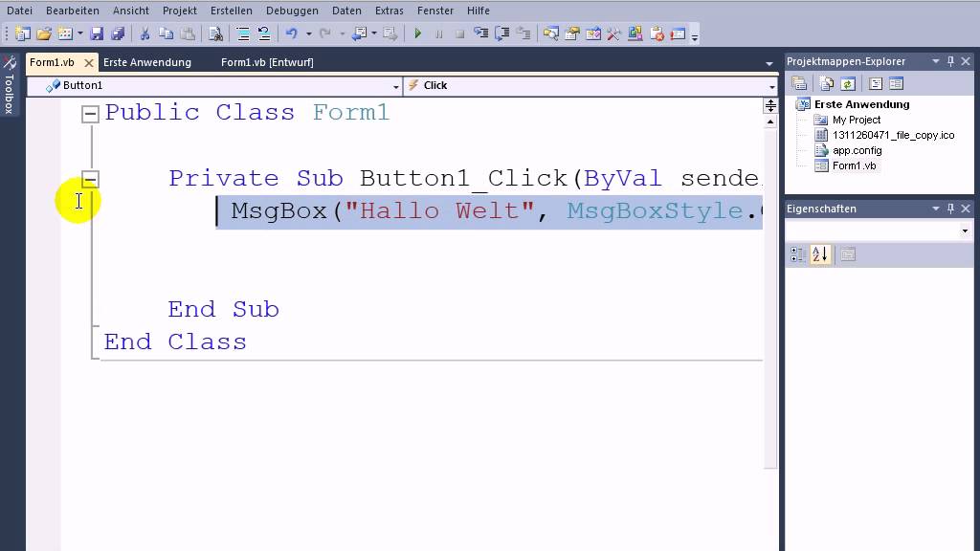This screenshot has height=551, width=980.
Task: Click View Code icon in Projektmappen-Explorer
Action: [876, 84]
